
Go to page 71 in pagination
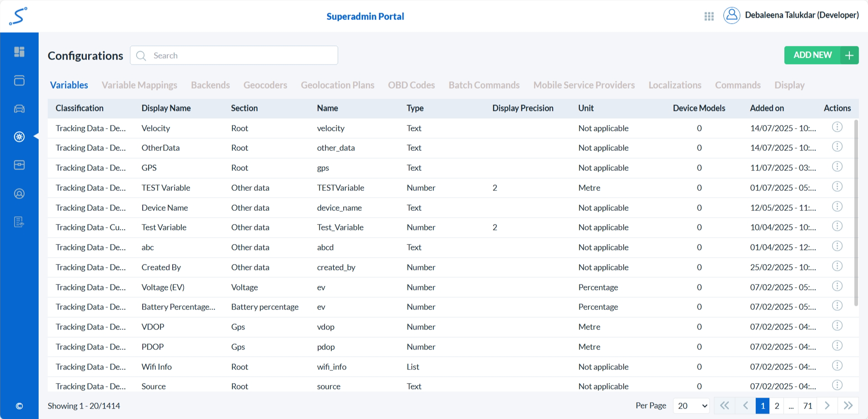[x=808, y=406]
